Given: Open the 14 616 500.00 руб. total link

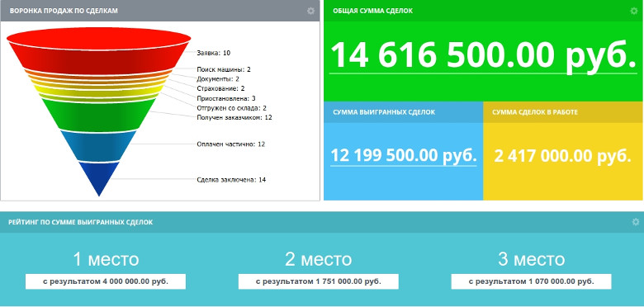Looking at the screenshot, I should (x=483, y=55).
